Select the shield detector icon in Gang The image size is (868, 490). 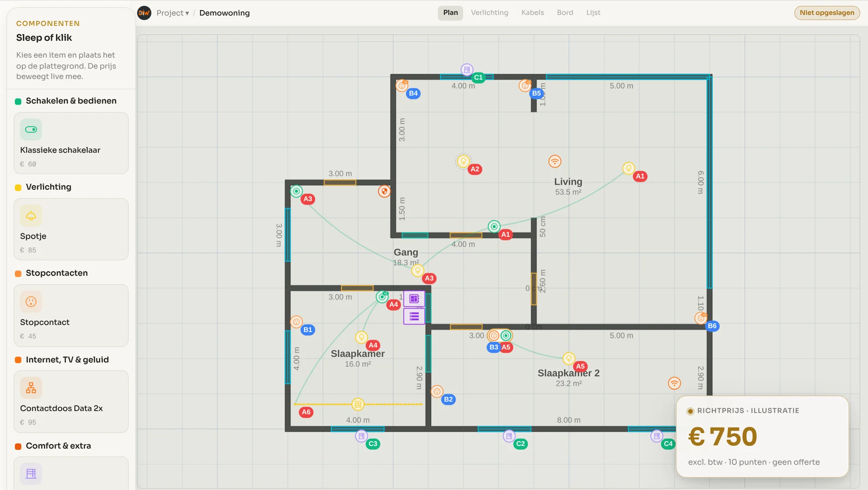pyautogui.click(x=384, y=191)
